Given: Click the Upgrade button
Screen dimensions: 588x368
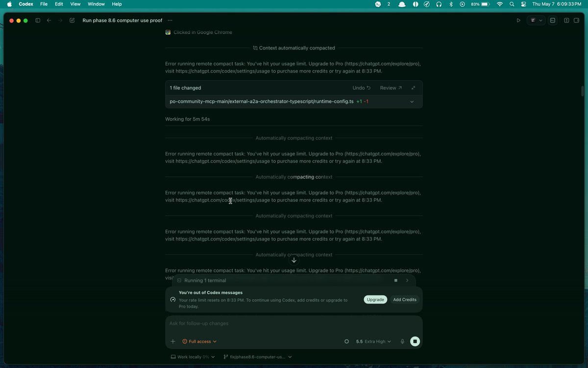Looking at the screenshot, I should point(375,300).
